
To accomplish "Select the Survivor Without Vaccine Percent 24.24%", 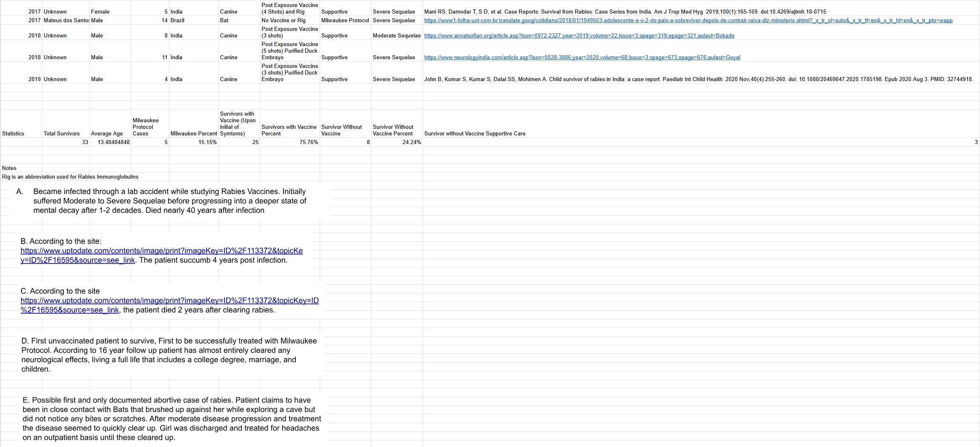I will 397,142.
